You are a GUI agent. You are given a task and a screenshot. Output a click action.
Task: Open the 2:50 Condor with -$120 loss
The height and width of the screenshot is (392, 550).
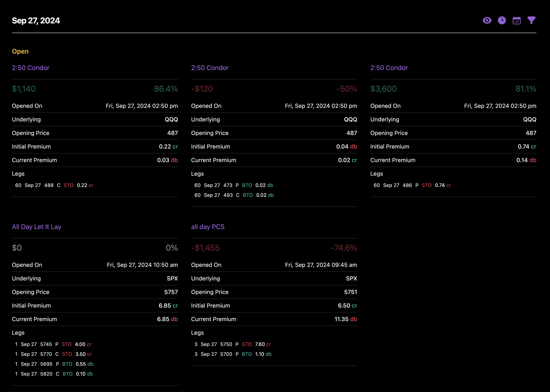[210, 68]
